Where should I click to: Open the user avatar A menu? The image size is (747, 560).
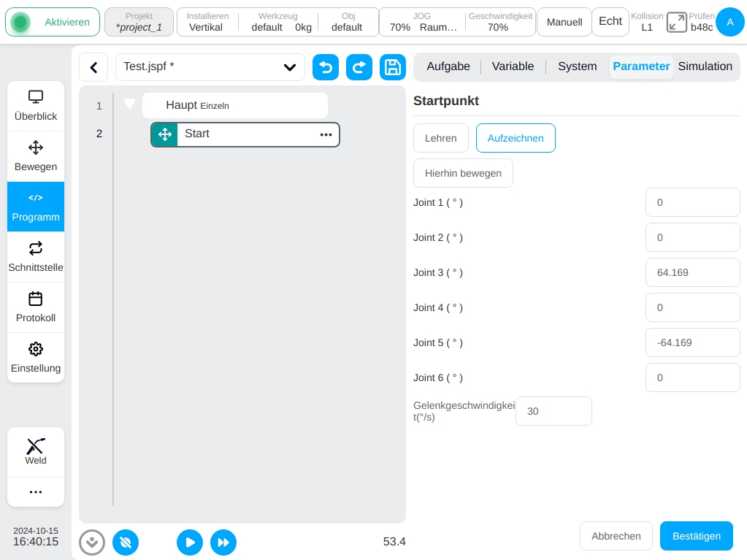tap(730, 22)
